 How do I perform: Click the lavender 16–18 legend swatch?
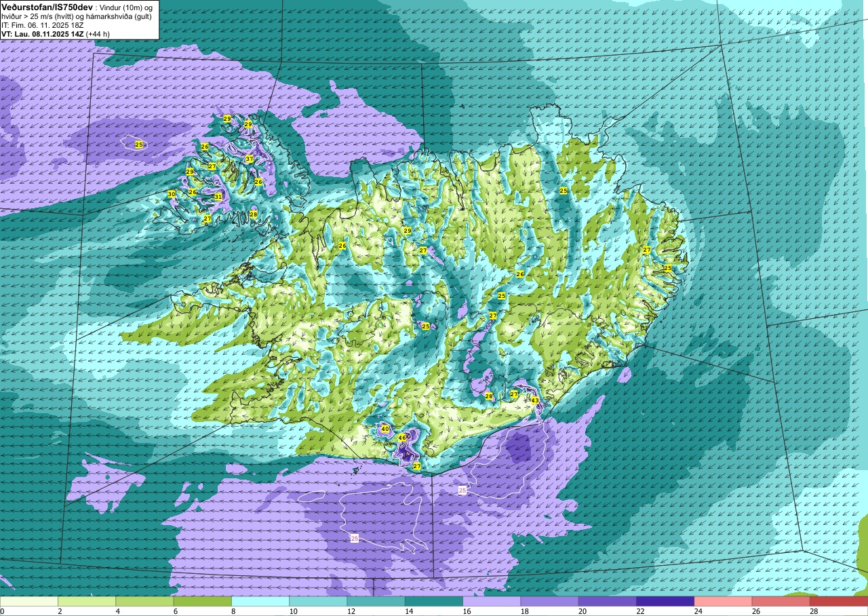pyautogui.click(x=492, y=601)
